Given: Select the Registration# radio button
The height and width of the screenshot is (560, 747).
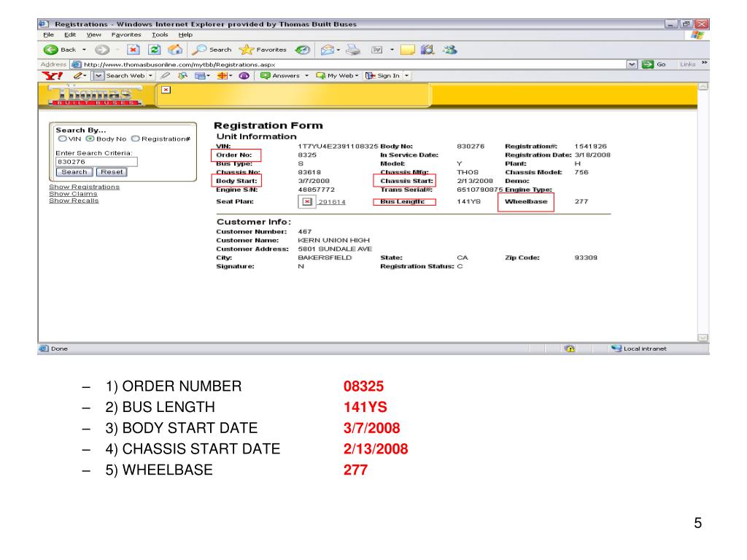Looking at the screenshot, I should 136,139.
